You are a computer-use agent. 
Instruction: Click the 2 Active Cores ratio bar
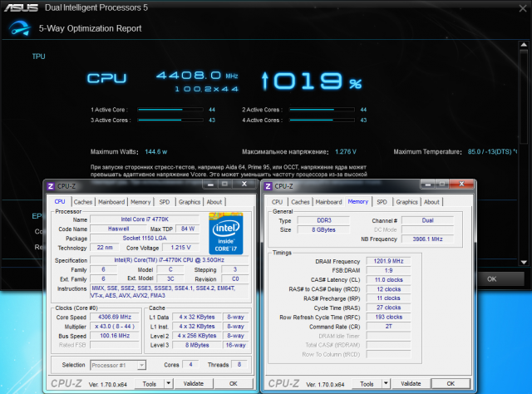(322, 110)
